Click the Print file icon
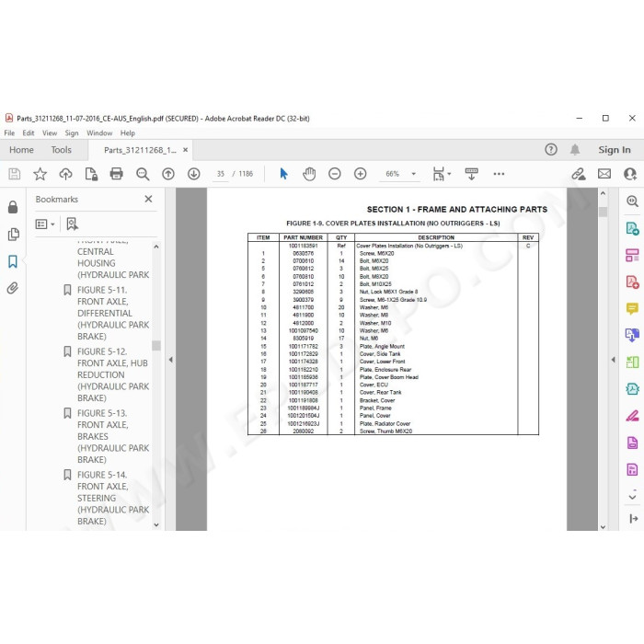644x644 pixels. [116, 174]
